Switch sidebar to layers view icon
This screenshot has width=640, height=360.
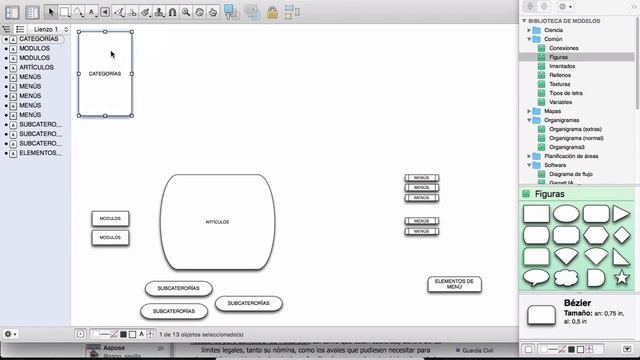tap(7, 29)
